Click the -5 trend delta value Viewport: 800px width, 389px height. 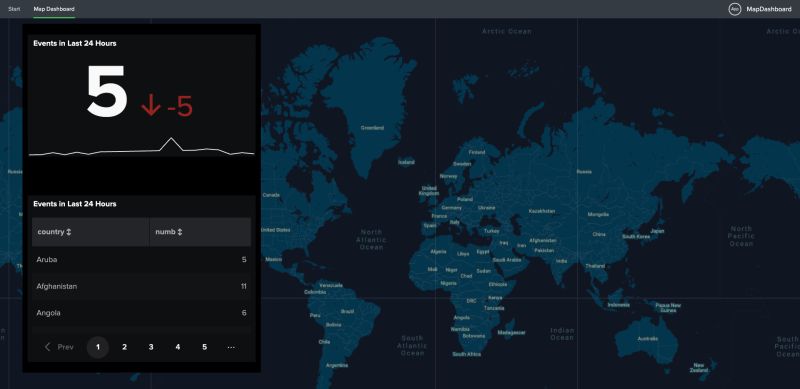coord(180,107)
